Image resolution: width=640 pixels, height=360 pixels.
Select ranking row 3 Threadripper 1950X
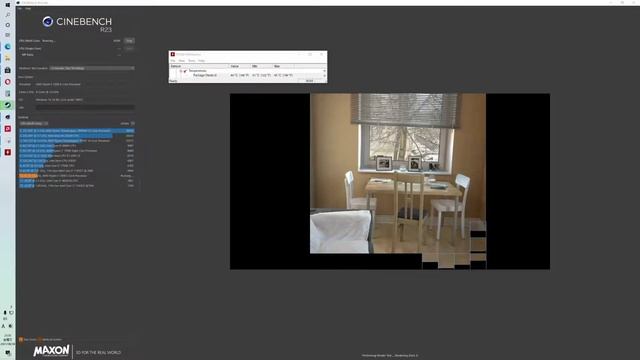[77, 141]
